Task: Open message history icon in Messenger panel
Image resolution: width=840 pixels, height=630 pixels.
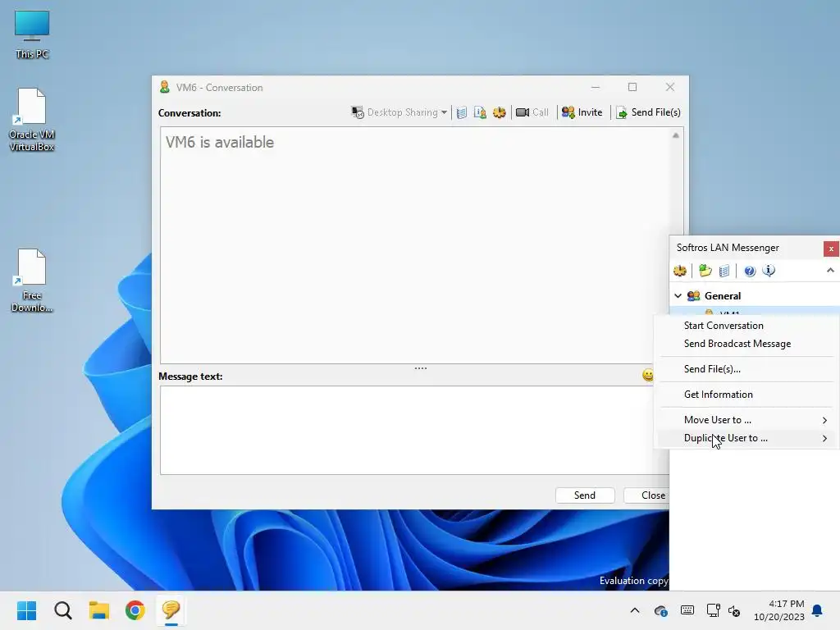Action: tap(724, 271)
